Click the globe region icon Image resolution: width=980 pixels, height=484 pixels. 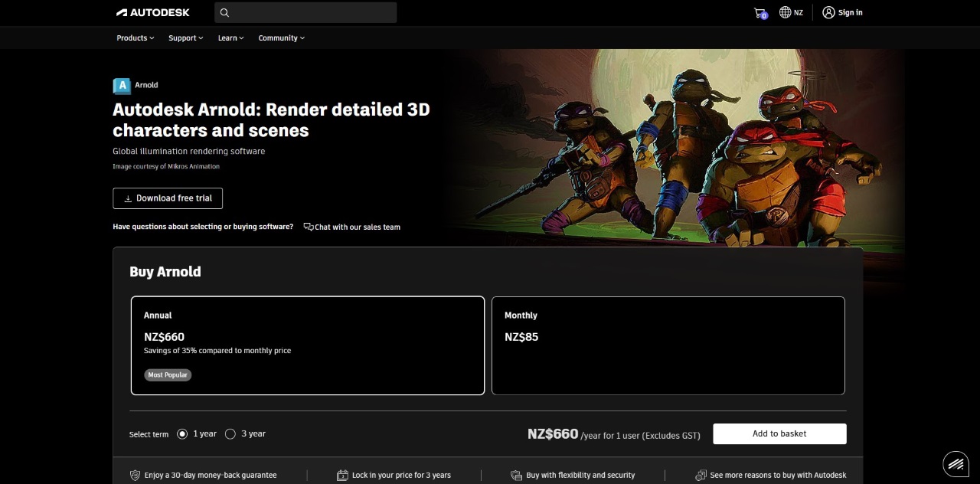tap(785, 12)
